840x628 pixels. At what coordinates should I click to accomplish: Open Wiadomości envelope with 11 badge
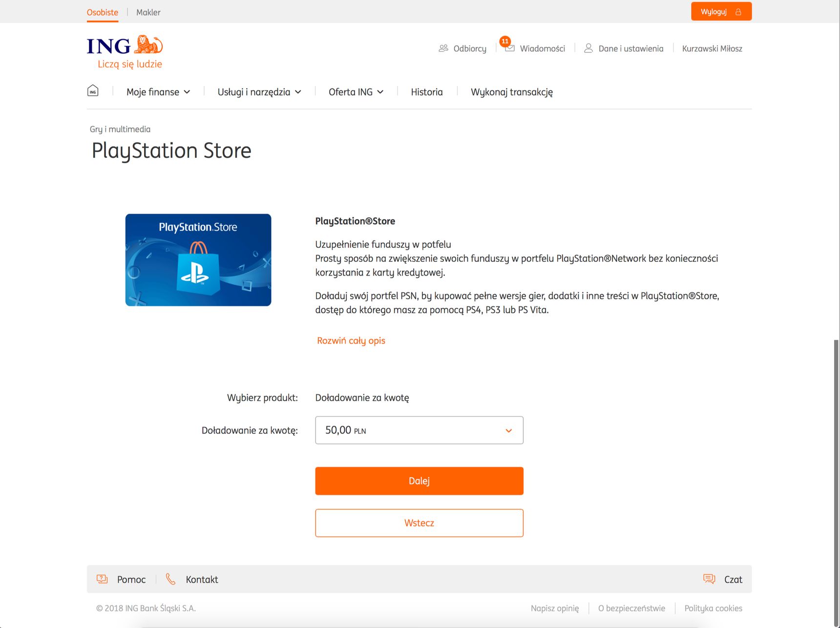click(x=509, y=46)
